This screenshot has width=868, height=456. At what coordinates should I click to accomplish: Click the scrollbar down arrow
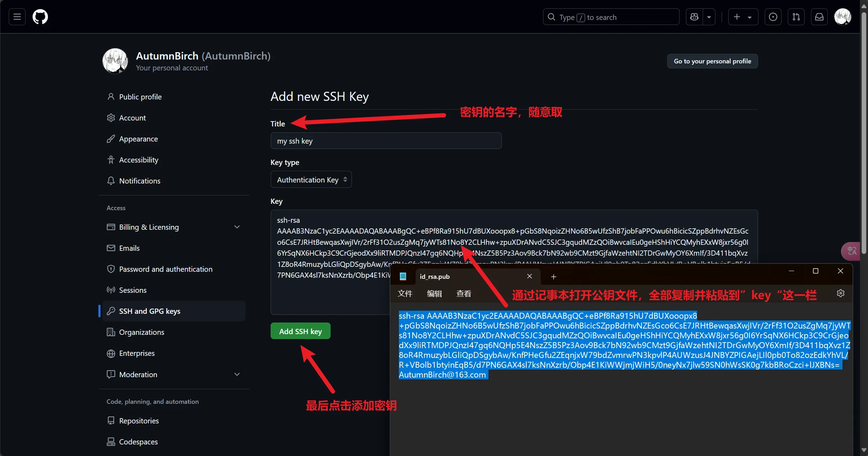coord(864,450)
